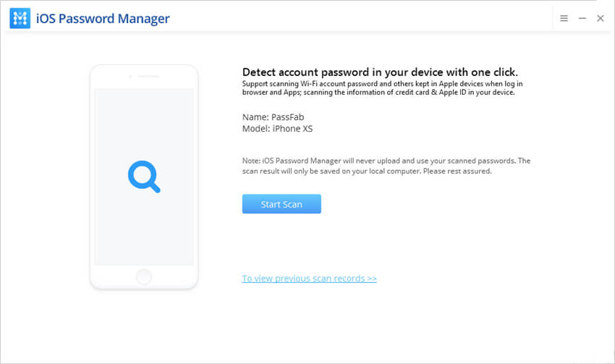Click the 'Support scanning Wi-Fi account password' description
The image size is (615, 364).
[383, 88]
